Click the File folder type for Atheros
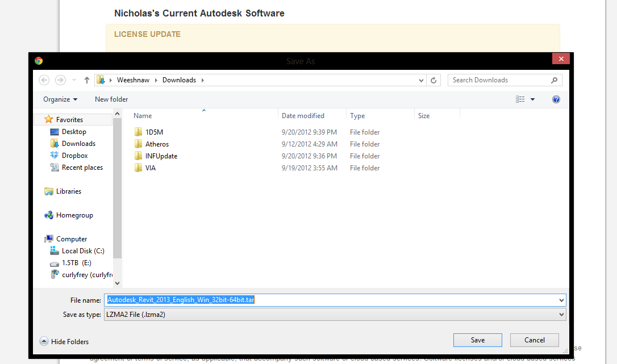This screenshot has width=617, height=364. click(x=365, y=144)
